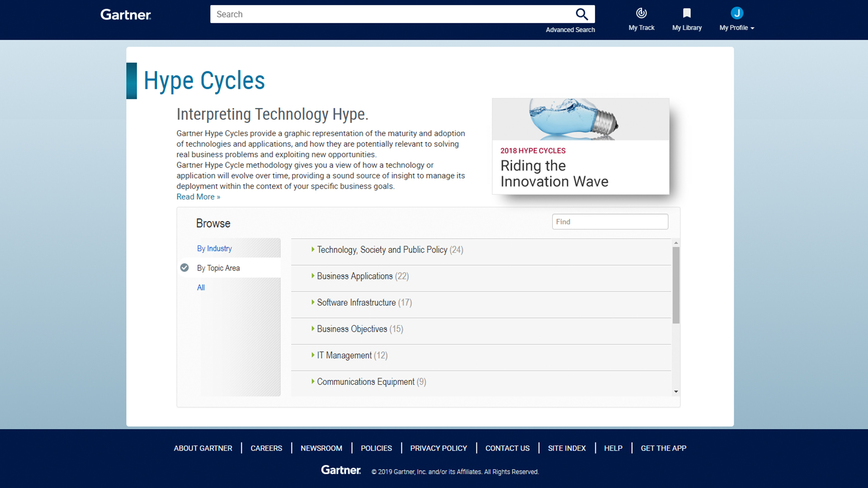Open My Library bookmark icon

[x=687, y=13]
